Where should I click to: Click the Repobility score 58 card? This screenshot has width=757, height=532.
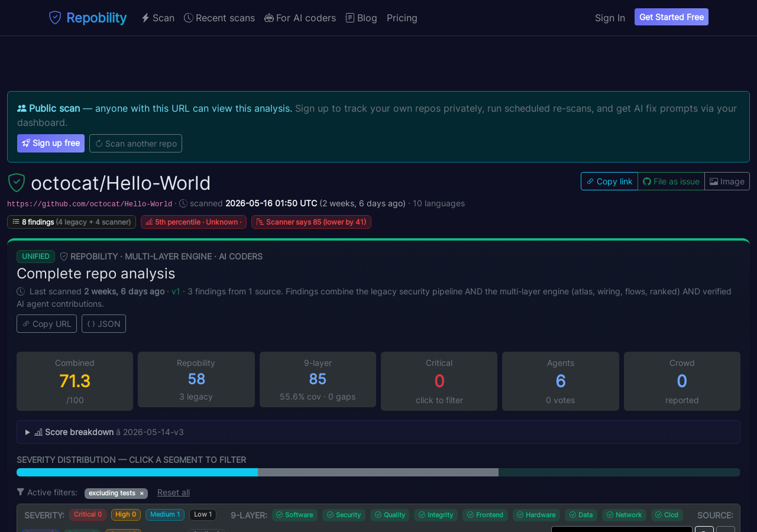pyautogui.click(x=196, y=379)
